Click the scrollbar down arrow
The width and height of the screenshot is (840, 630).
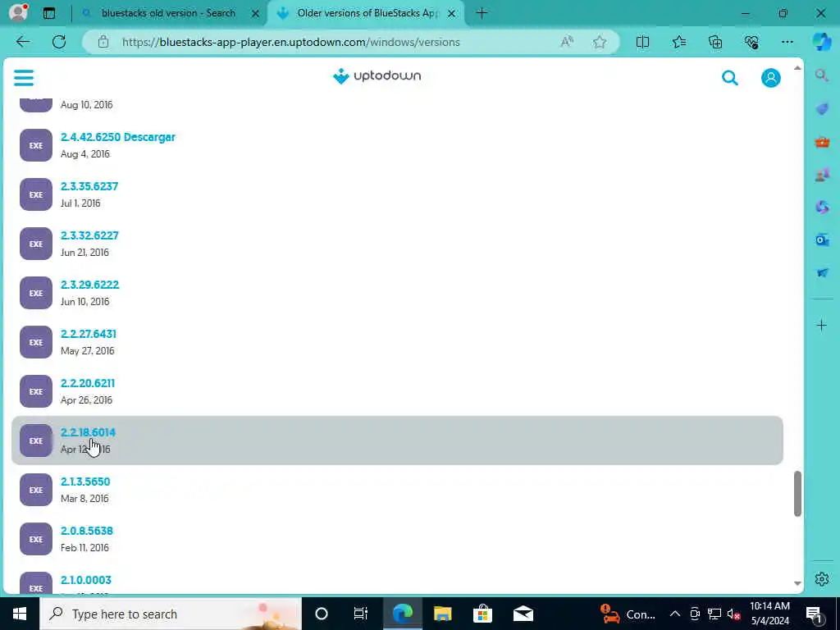tap(797, 583)
